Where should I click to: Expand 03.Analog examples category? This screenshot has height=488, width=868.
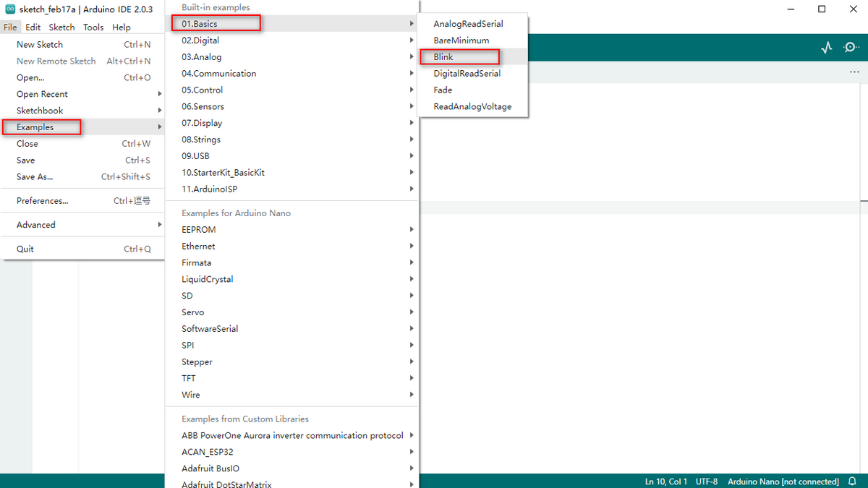click(292, 57)
